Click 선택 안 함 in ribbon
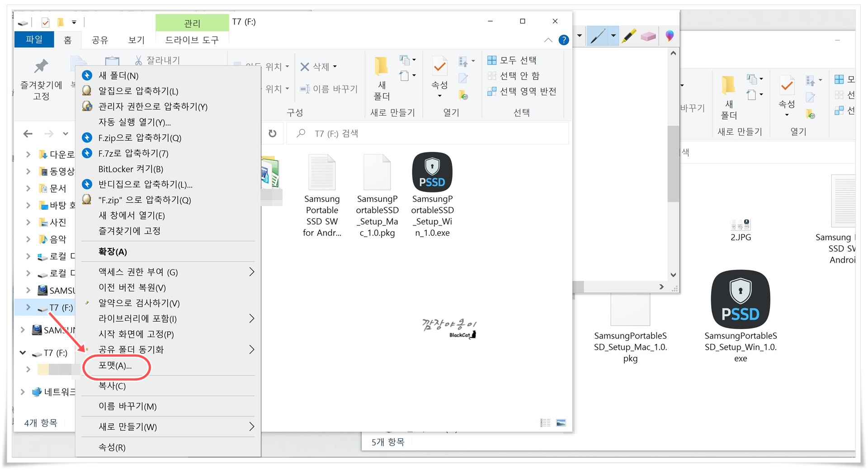This screenshot has width=868, height=470. [x=514, y=75]
